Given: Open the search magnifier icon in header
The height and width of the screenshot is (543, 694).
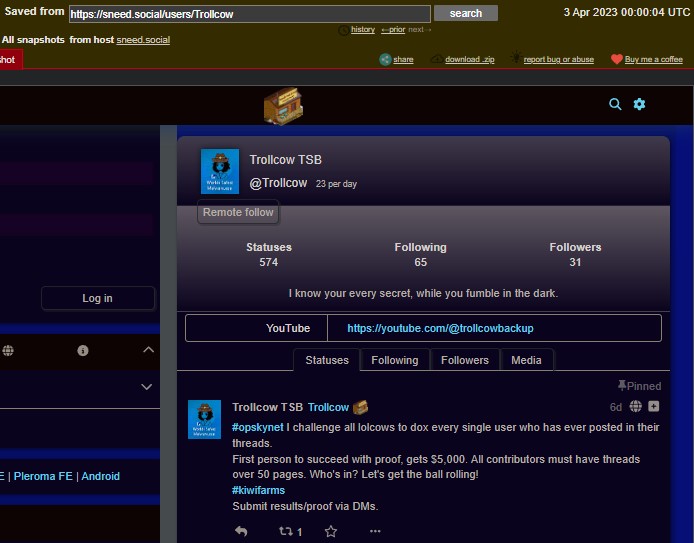Looking at the screenshot, I should pyautogui.click(x=615, y=104).
